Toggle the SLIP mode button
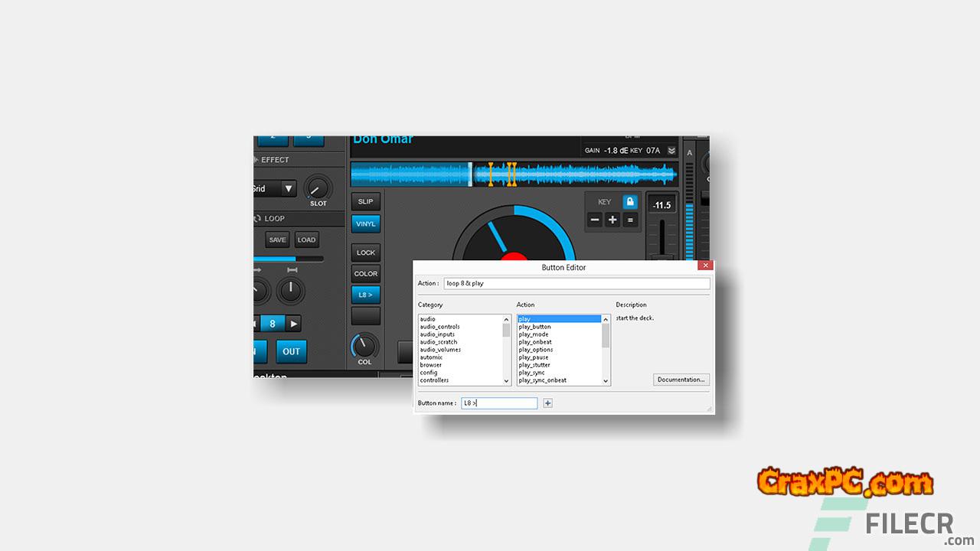This screenshot has width=980, height=551. [x=366, y=201]
